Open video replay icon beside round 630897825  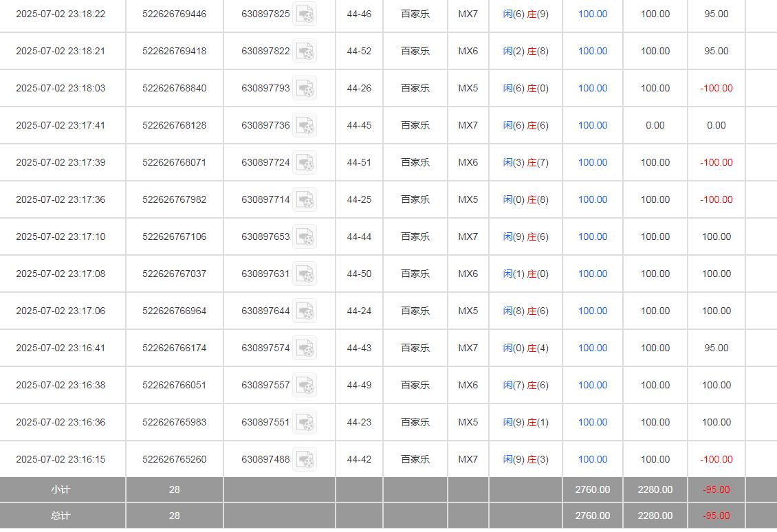pyautogui.click(x=305, y=14)
